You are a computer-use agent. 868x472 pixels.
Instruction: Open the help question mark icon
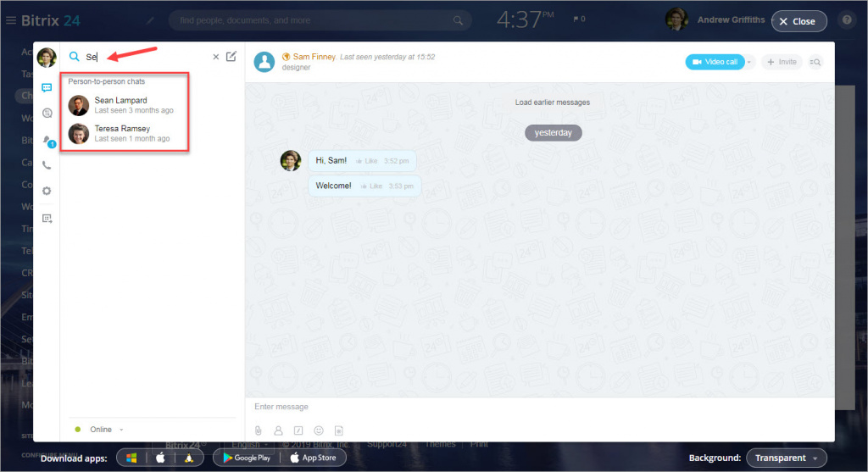847,20
